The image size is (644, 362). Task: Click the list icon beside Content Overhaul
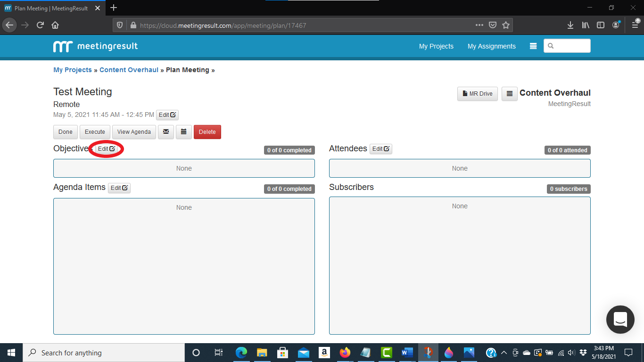click(509, 94)
